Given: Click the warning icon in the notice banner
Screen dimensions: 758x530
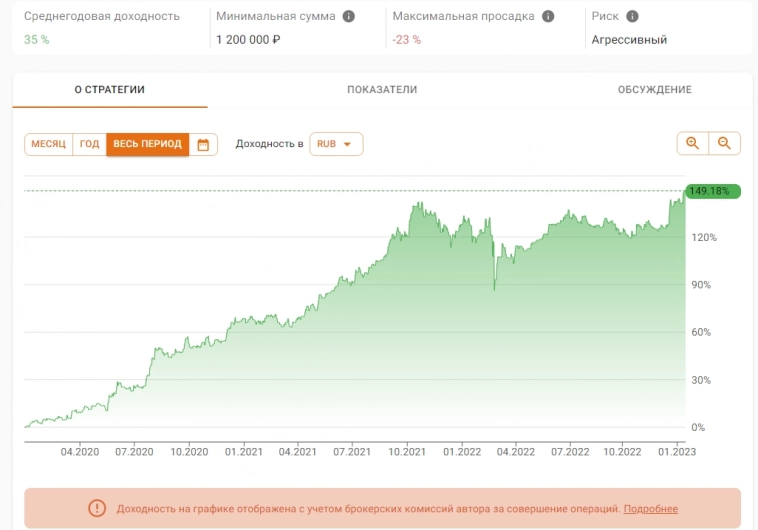Looking at the screenshot, I should (97, 508).
